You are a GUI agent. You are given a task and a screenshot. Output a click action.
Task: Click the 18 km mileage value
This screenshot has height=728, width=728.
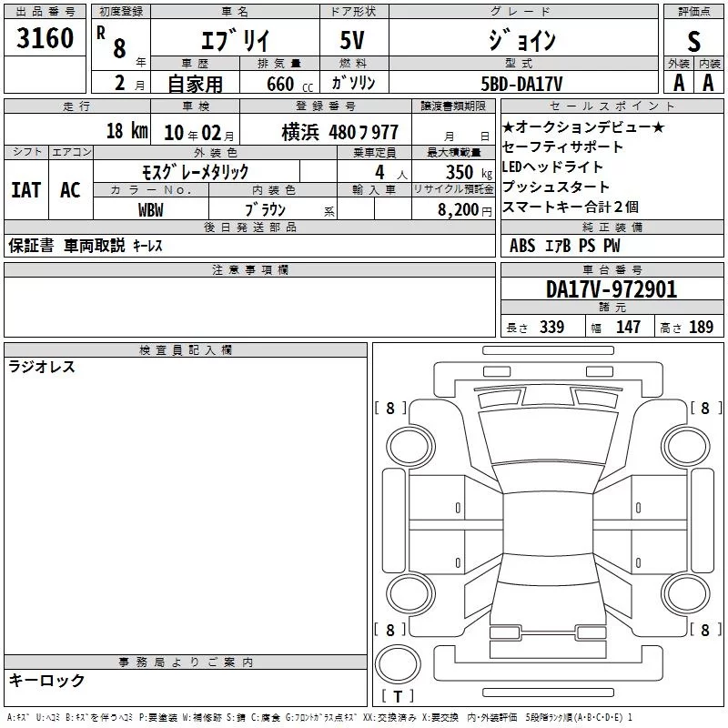coord(126,131)
